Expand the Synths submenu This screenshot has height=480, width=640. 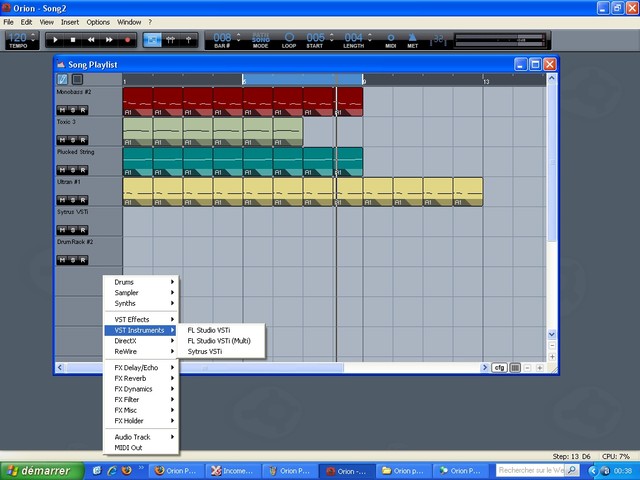point(140,303)
